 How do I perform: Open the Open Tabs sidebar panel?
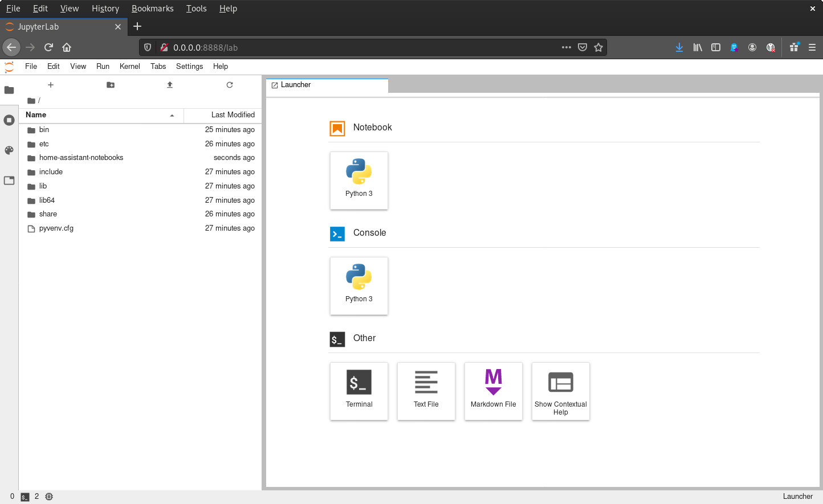click(9, 181)
